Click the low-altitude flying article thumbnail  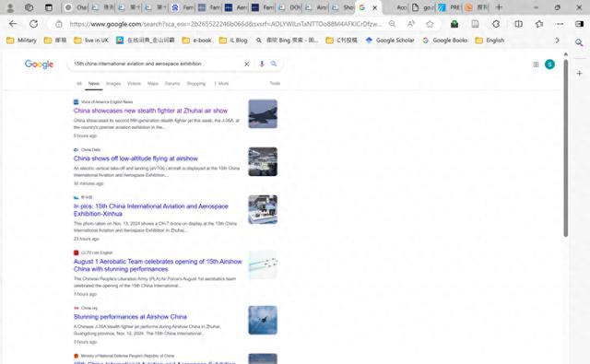tap(263, 161)
